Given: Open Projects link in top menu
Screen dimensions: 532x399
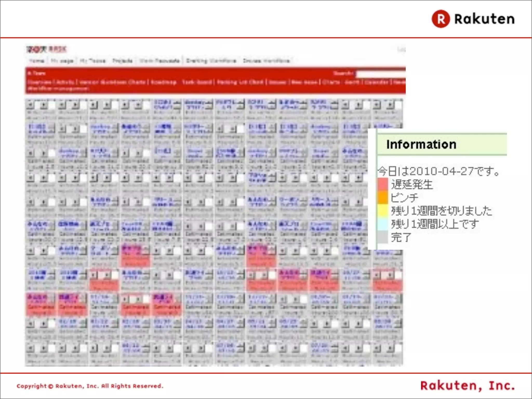Looking at the screenshot, I should click(122, 61).
